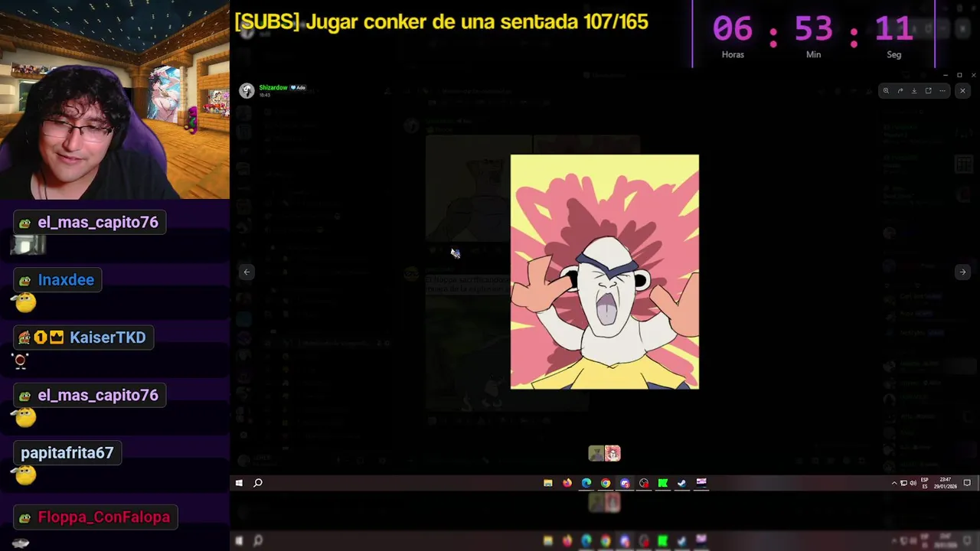
Task: Switch to Discord in the taskbar
Action: 625,483
